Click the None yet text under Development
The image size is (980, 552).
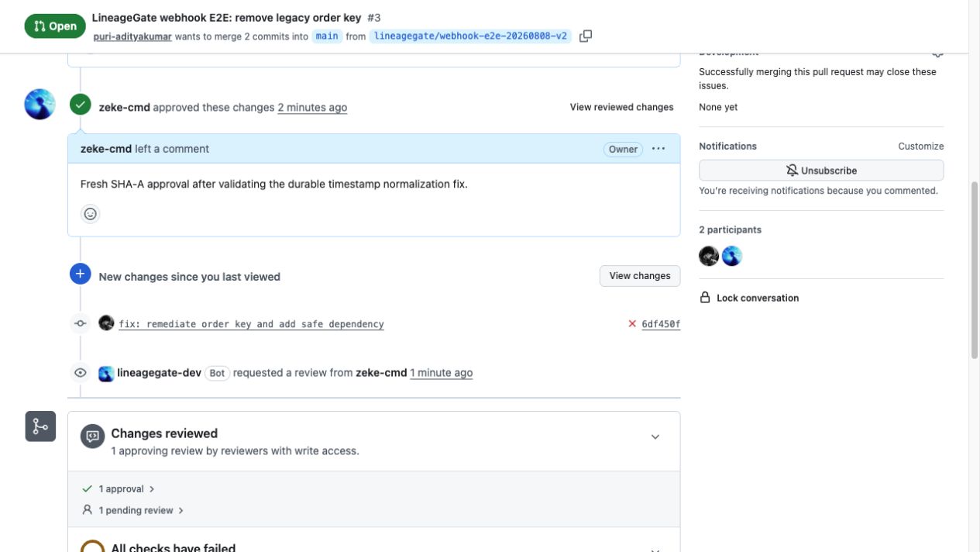pos(718,107)
